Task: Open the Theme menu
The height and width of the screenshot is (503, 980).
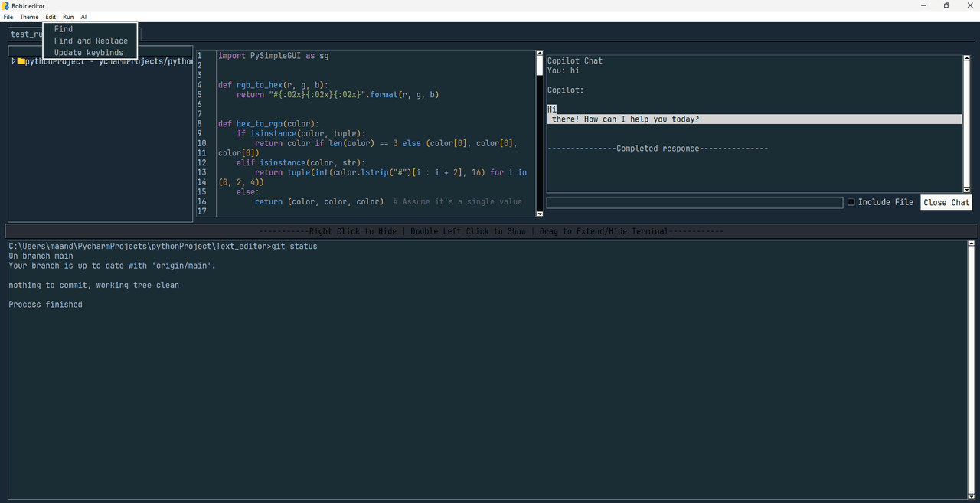Action: pos(29,17)
